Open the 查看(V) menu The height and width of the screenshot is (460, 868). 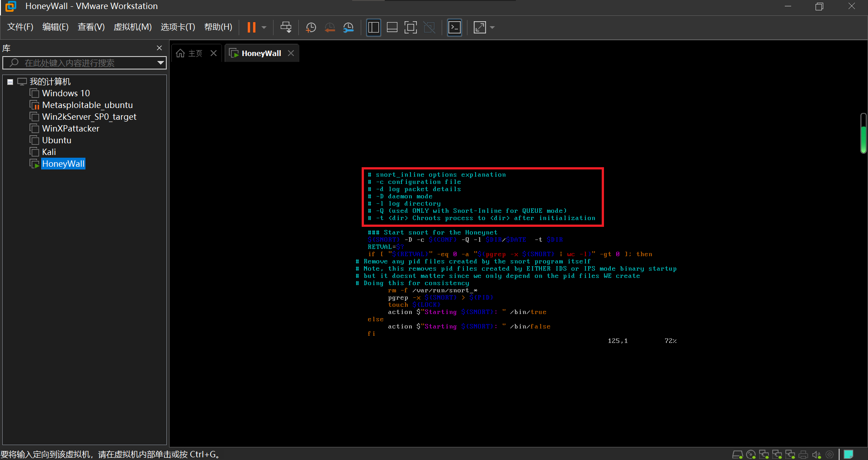tap(91, 27)
